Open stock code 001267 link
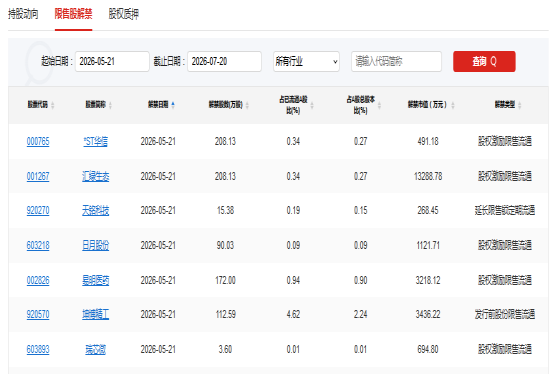 [38, 176]
